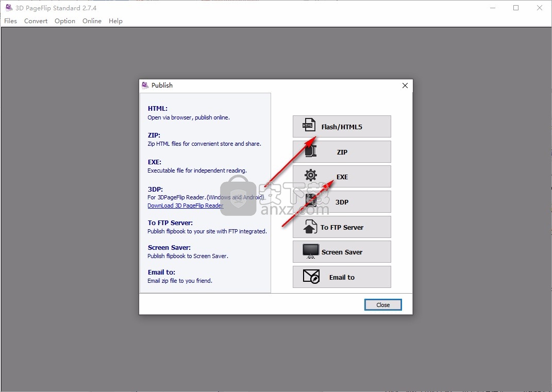Image resolution: width=552 pixels, height=392 pixels.
Task: Open the Option menu
Action: pyautogui.click(x=65, y=21)
